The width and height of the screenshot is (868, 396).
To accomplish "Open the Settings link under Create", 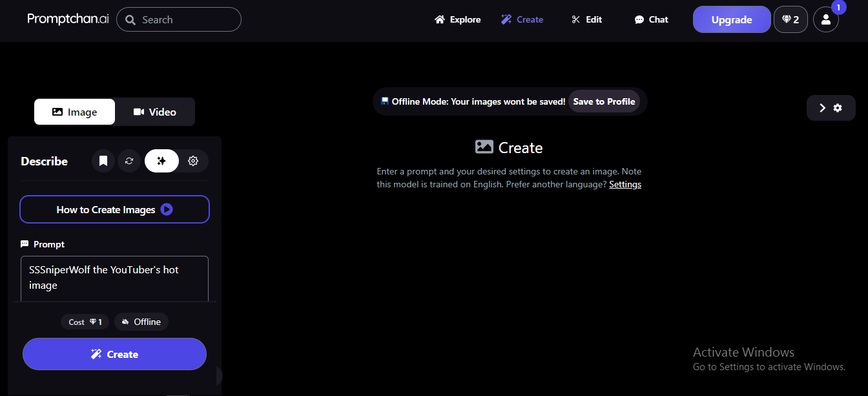I will tap(625, 184).
